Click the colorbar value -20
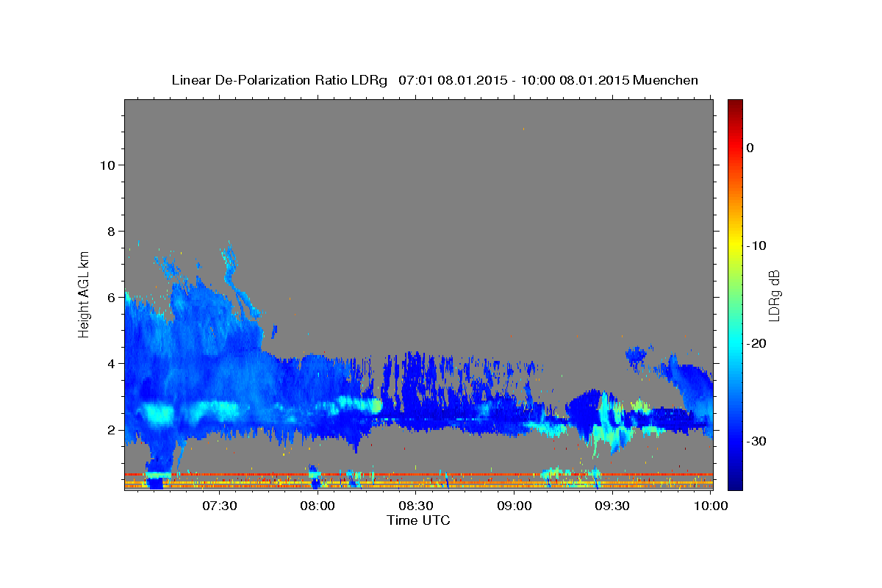 point(756,343)
